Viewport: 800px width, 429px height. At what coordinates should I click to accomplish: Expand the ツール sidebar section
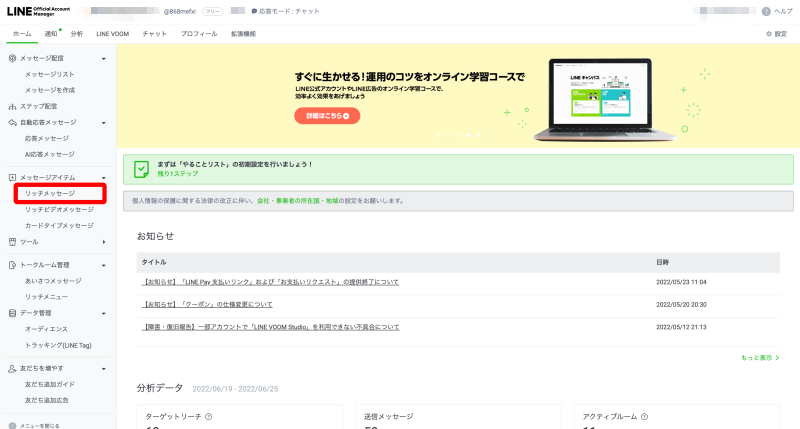[104, 241]
